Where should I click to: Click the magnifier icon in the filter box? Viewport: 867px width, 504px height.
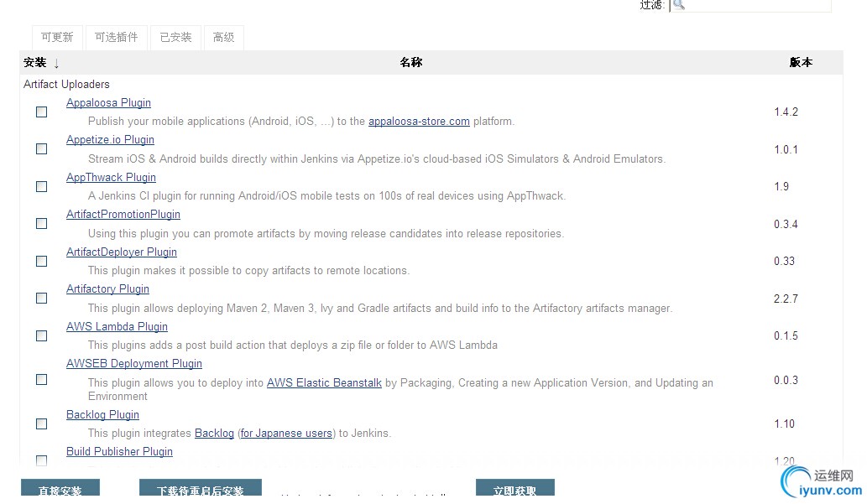tap(679, 4)
